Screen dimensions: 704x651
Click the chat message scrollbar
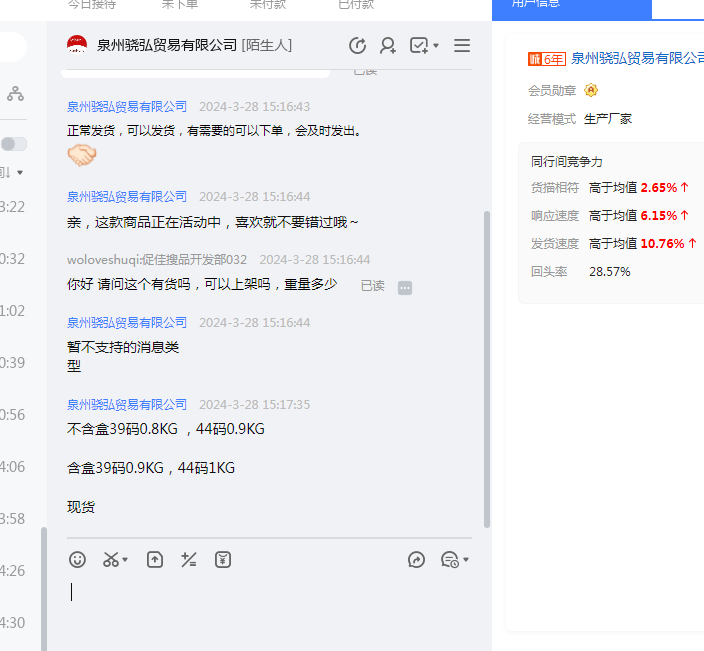click(x=487, y=370)
